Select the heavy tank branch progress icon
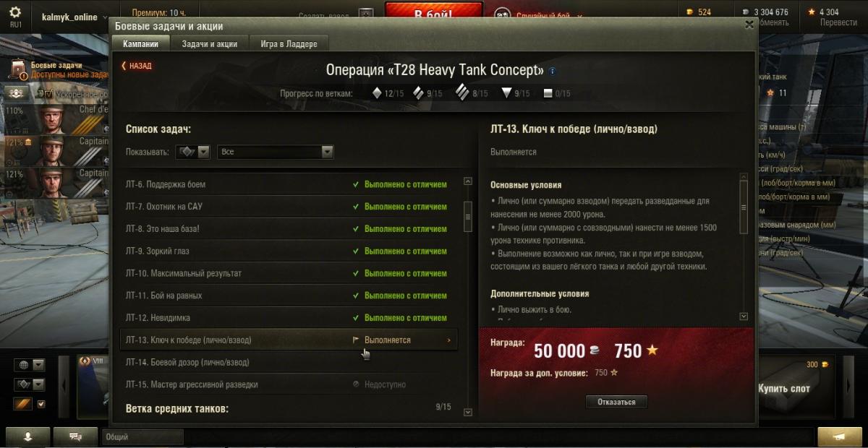 pyautogui.click(x=463, y=92)
